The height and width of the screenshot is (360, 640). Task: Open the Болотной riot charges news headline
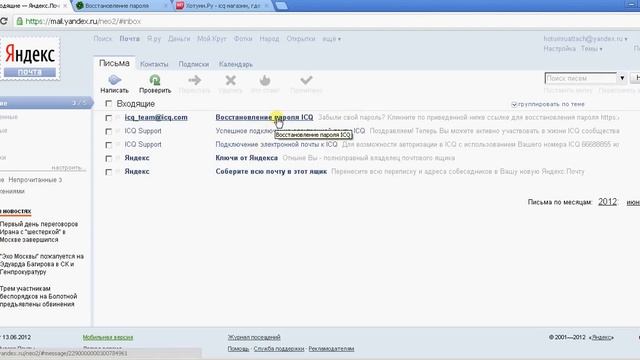[38, 296]
